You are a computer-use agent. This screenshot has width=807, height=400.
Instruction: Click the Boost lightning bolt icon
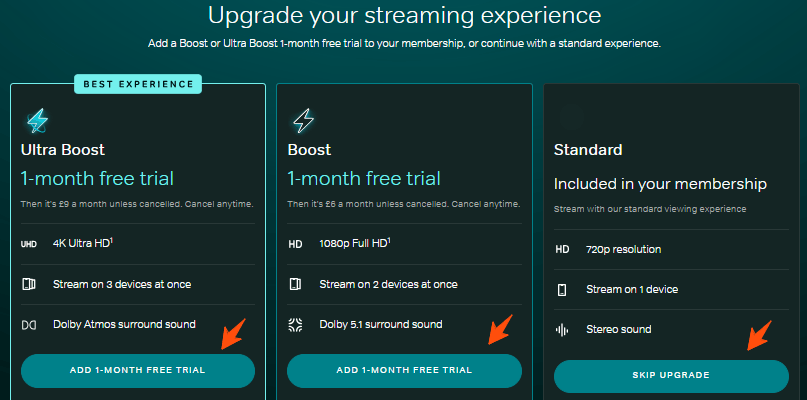click(304, 121)
